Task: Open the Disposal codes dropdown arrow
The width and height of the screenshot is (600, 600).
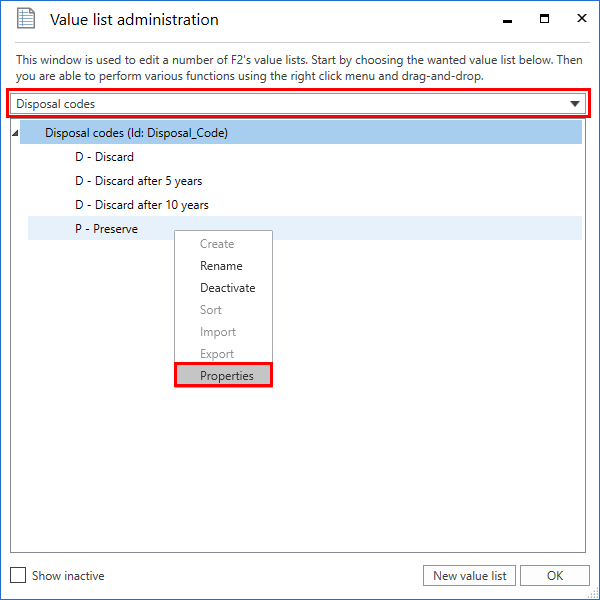Action: pos(575,104)
